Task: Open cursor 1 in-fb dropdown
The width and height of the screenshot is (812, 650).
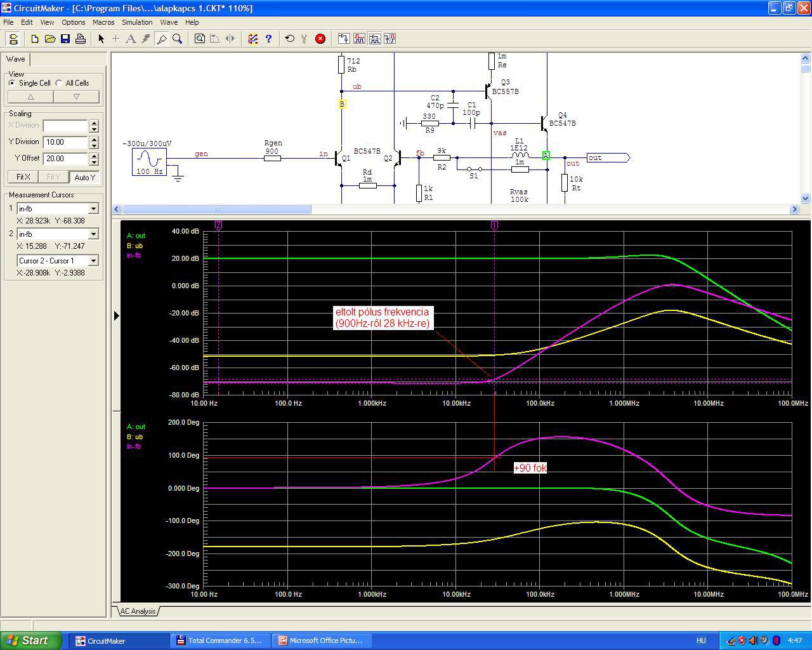Action: (x=93, y=209)
